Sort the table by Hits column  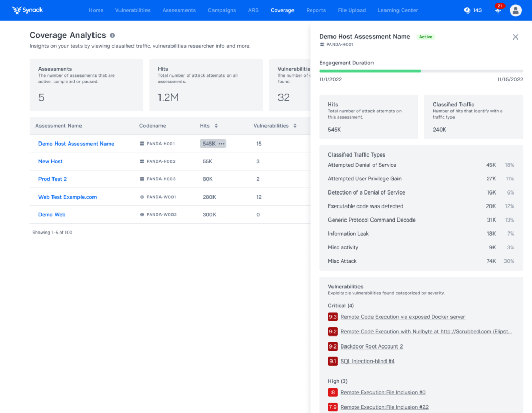pyautogui.click(x=216, y=126)
